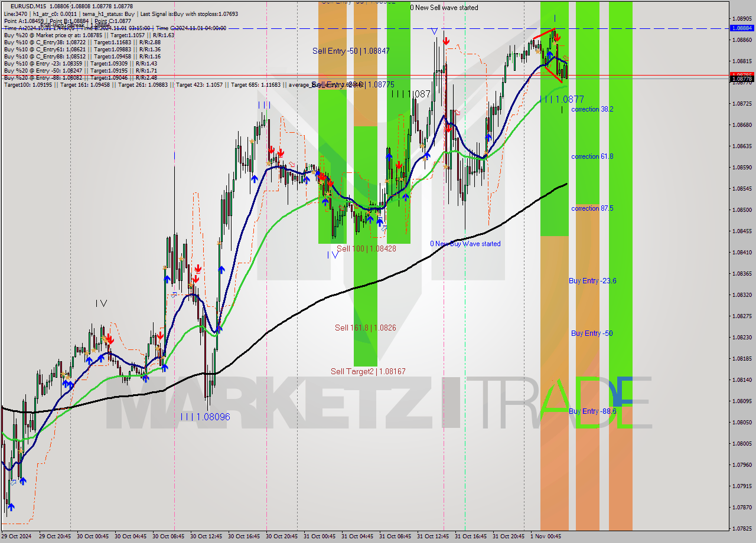Click the '29 Oct 20:45' time axis label
Image resolution: width=756 pixels, height=543 pixels.
coord(54,537)
